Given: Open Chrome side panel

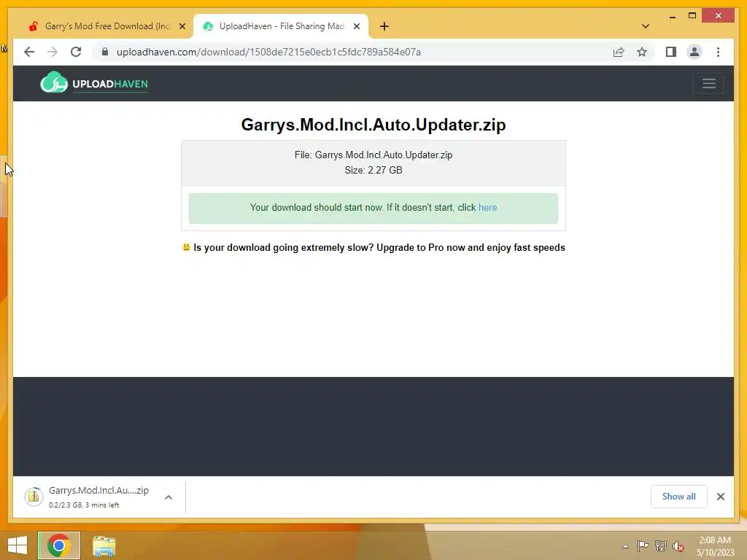Looking at the screenshot, I should pos(671,52).
